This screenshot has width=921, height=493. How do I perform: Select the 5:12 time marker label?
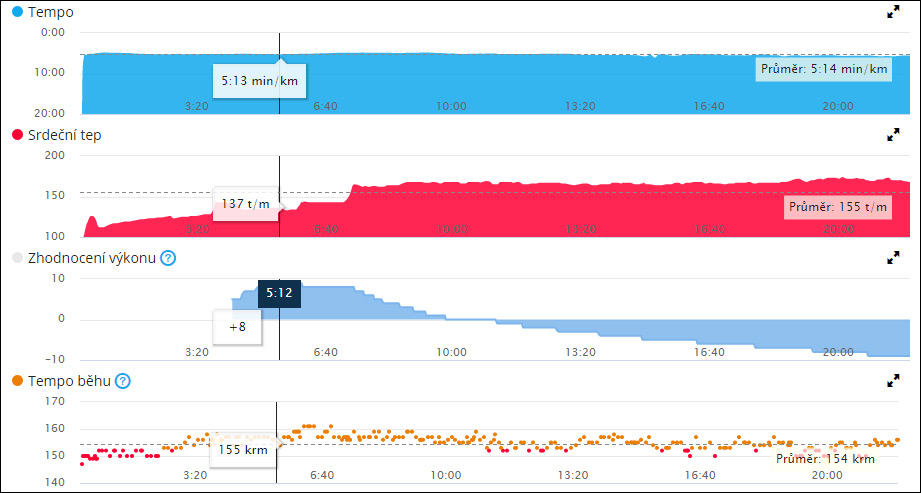coord(279,294)
